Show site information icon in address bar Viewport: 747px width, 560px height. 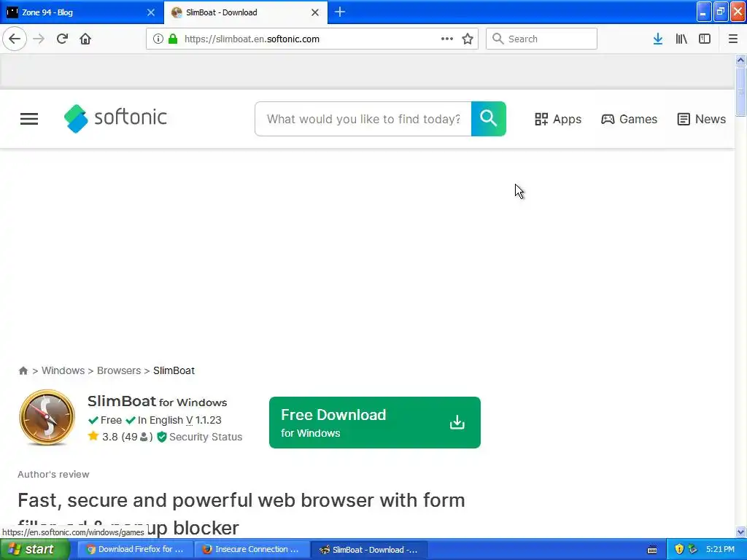[x=158, y=39]
